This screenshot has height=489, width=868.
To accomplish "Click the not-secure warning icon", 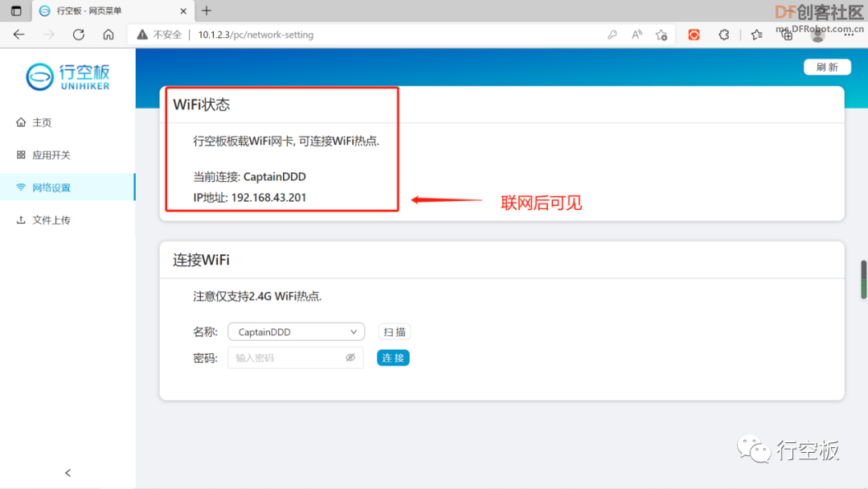I will pos(142,35).
